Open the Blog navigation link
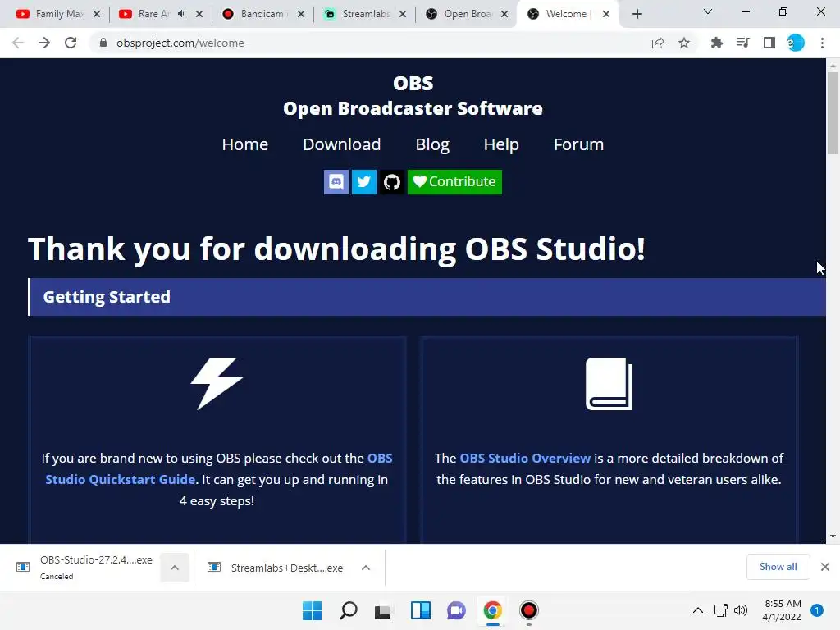The image size is (840, 630). point(432,144)
